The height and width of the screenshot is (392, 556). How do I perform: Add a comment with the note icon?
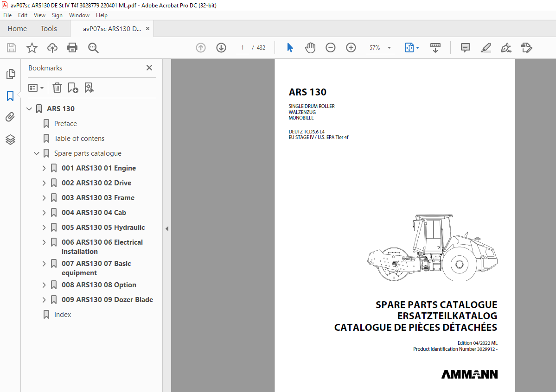tap(465, 47)
